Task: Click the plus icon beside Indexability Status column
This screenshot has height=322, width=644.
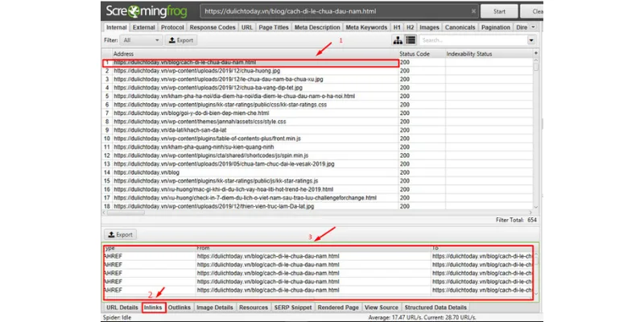Action: 535,54
